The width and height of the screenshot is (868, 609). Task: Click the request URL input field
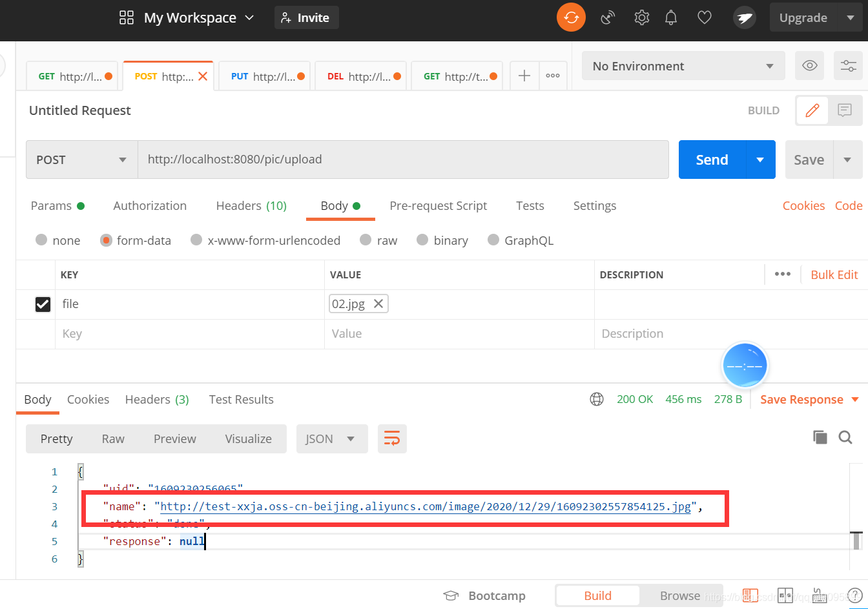pyautogui.click(x=403, y=160)
